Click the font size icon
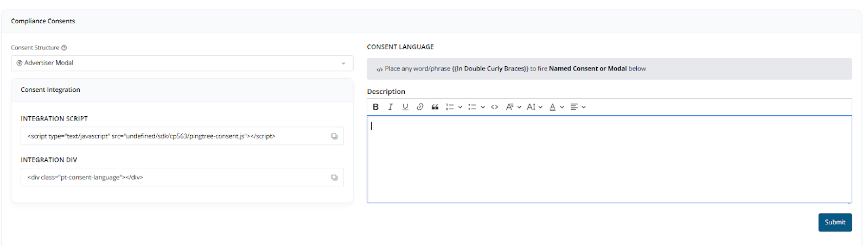Screen dimensions: 868x246 [x=531, y=107]
